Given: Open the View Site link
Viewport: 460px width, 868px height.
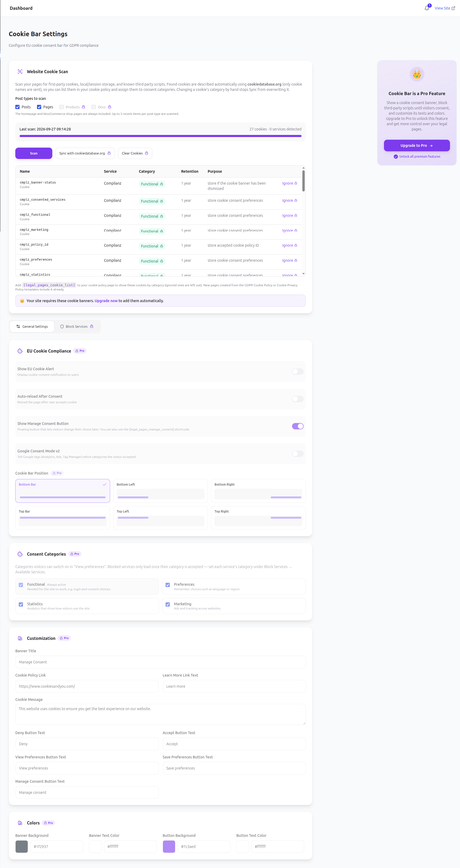Looking at the screenshot, I should point(444,8).
